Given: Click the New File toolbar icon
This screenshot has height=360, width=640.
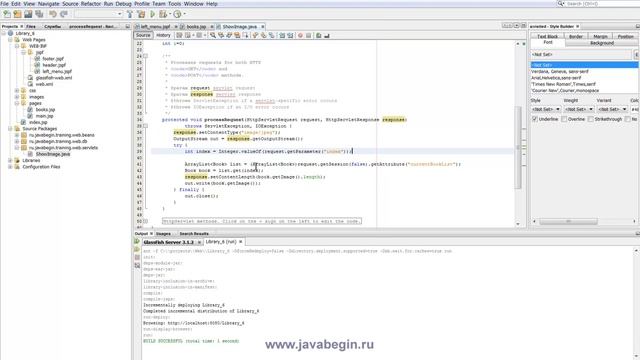Looking at the screenshot, I should click(x=7, y=14).
